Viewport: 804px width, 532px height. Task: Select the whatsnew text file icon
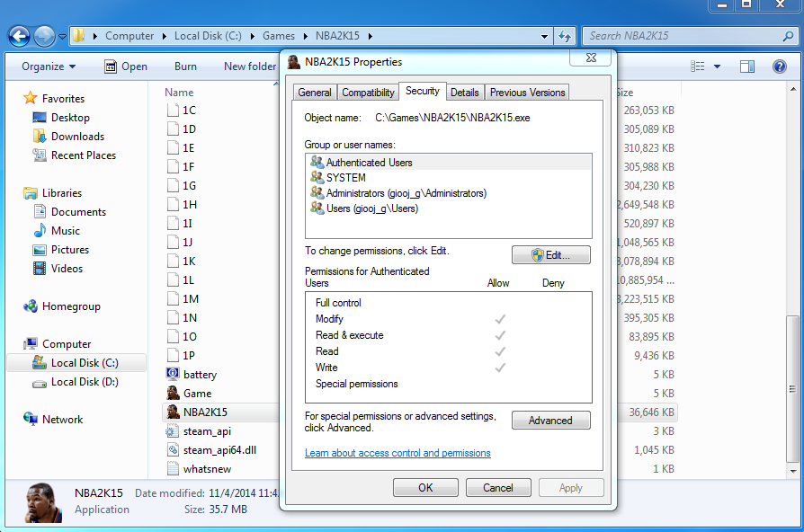tap(173, 469)
